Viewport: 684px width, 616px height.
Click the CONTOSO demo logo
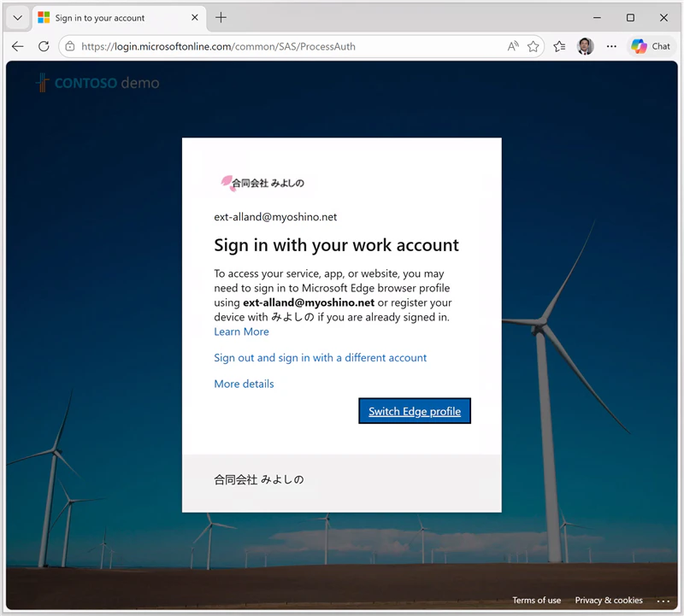97,83
